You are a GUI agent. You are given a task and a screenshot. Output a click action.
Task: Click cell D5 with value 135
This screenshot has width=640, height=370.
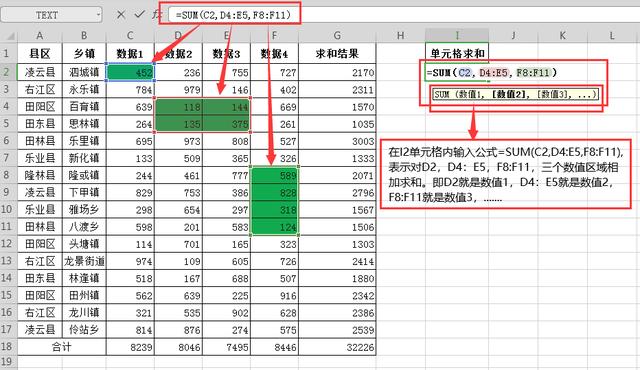click(x=178, y=124)
